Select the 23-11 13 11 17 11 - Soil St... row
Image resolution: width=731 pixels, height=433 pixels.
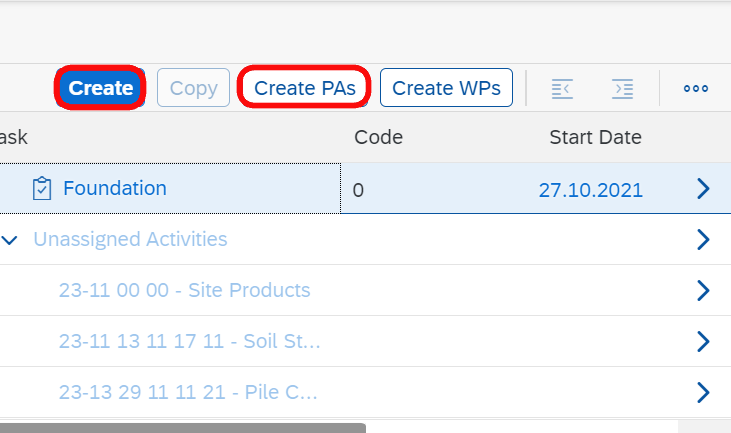click(x=189, y=341)
